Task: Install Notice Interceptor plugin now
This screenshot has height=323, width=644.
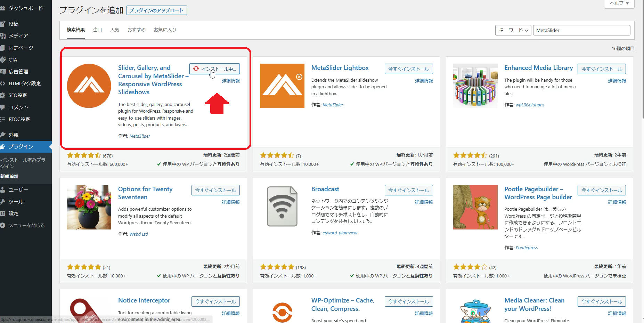Action: tap(215, 301)
